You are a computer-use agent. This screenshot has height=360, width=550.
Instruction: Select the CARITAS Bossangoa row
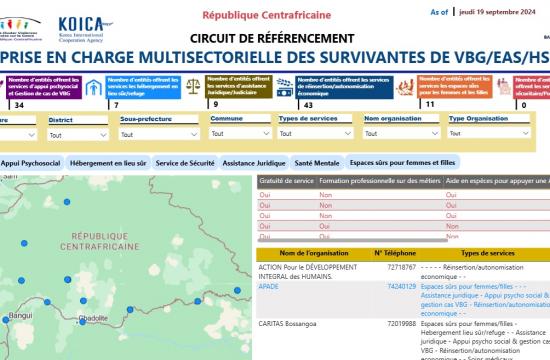click(x=403, y=340)
